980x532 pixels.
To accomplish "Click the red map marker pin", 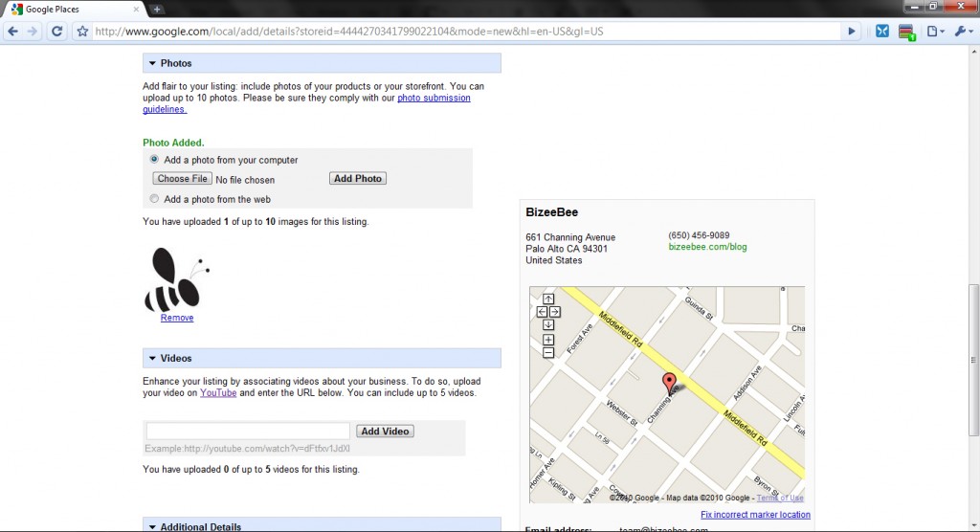I will pyautogui.click(x=669, y=384).
